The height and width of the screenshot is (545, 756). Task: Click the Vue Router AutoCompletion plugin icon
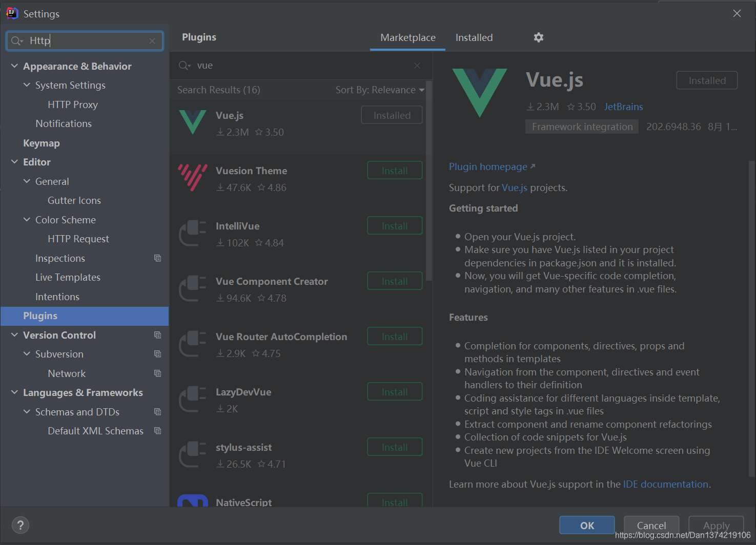[193, 344]
